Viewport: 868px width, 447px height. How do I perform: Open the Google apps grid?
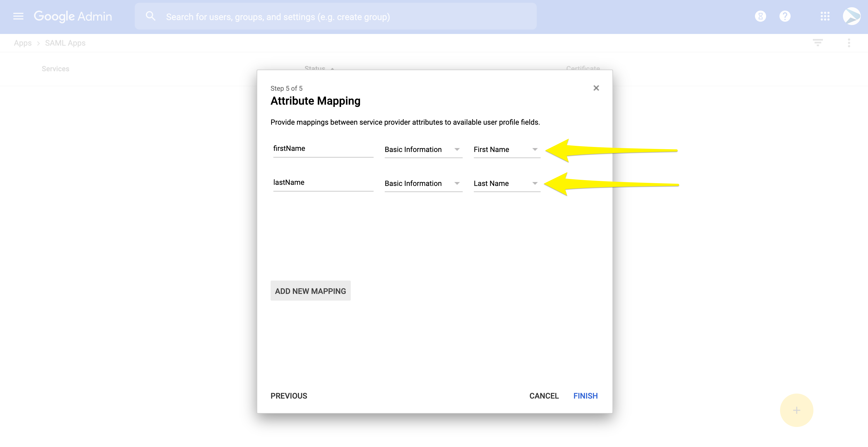825,16
